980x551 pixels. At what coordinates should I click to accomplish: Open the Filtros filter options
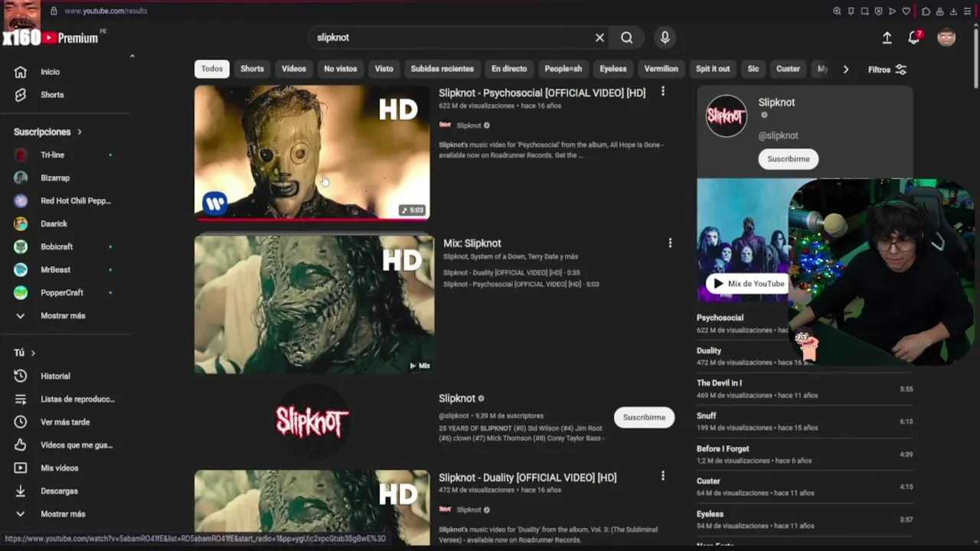(x=887, y=70)
